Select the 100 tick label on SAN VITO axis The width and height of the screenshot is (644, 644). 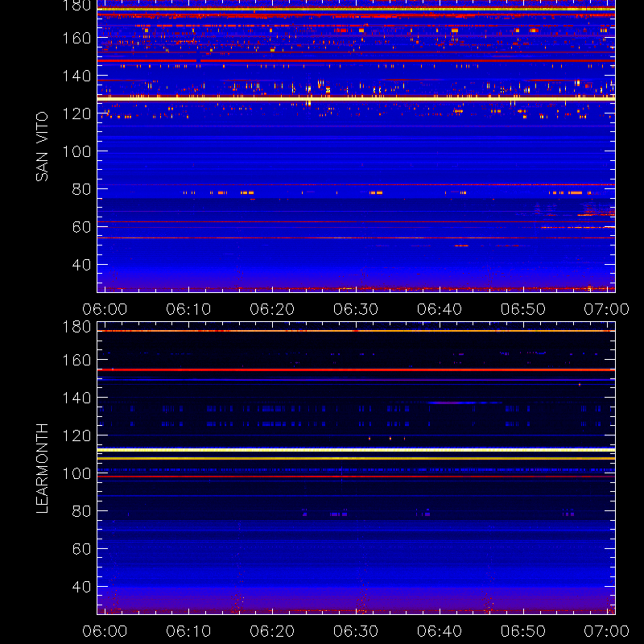pyautogui.click(x=76, y=151)
